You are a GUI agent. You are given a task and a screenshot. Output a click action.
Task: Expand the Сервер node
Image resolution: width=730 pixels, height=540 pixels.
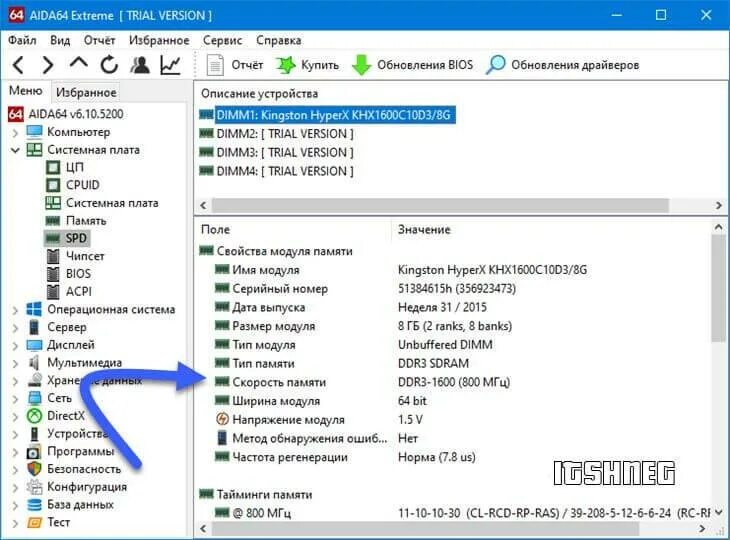click(x=15, y=328)
